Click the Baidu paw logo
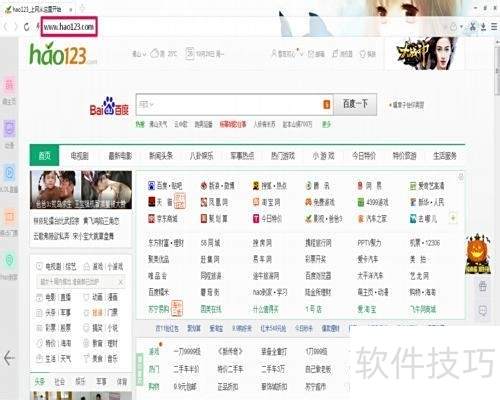Viewport: 500px width, 400px height. pos(109,106)
